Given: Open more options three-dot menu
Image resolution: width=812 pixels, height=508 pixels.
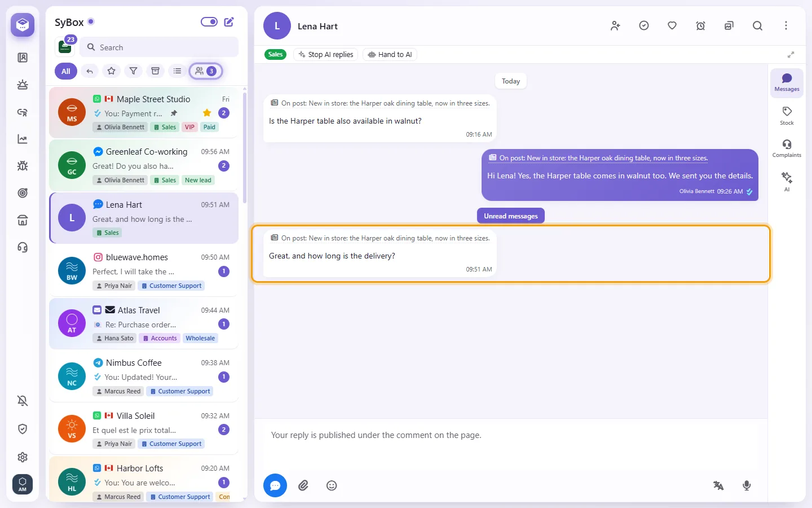Looking at the screenshot, I should click(786, 26).
